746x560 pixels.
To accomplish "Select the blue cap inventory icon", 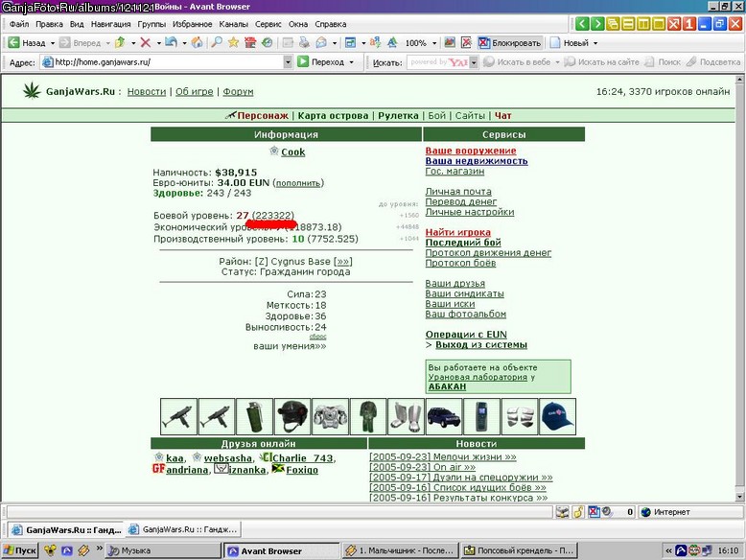I will point(558,417).
